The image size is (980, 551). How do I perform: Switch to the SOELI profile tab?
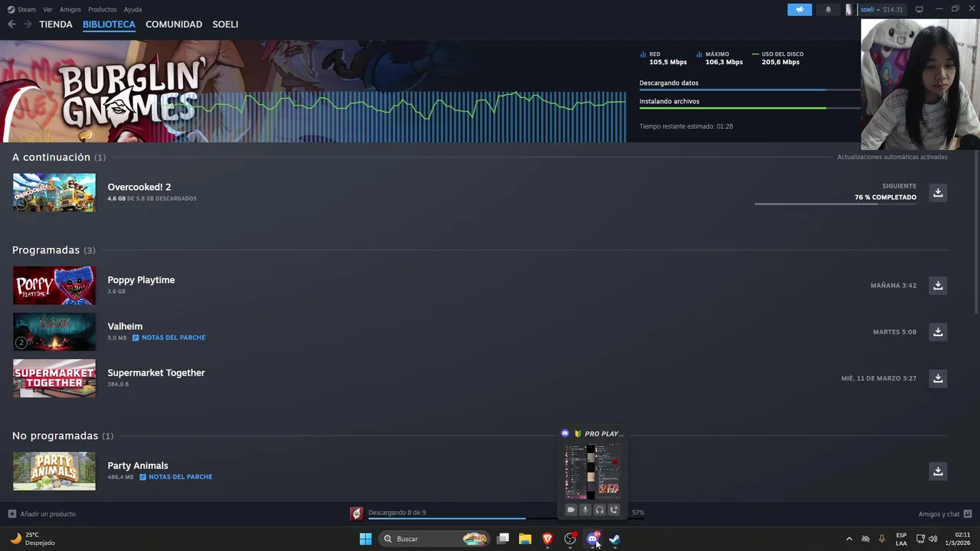tap(225, 24)
